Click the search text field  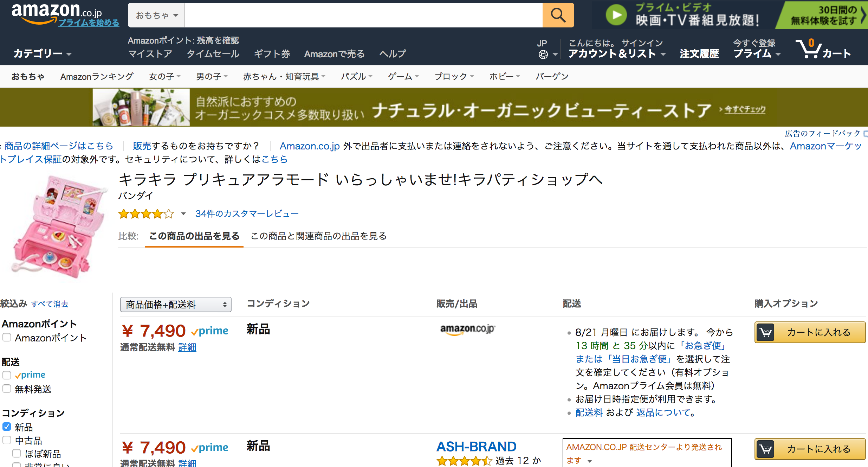(363, 15)
